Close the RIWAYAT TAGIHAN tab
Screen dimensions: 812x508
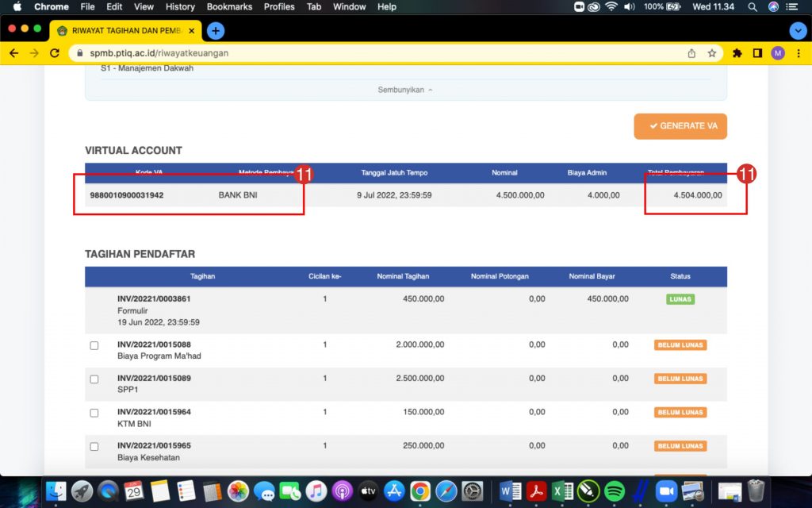coord(192,31)
